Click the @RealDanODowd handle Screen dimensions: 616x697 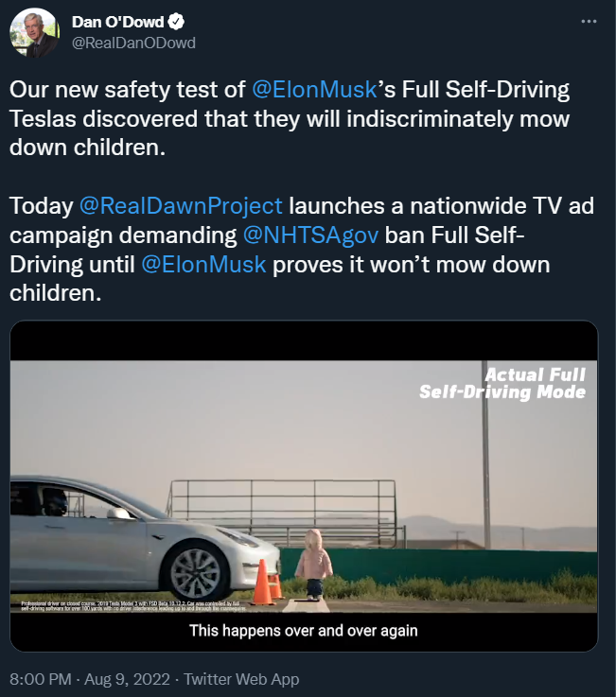pyautogui.click(x=134, y=44)
